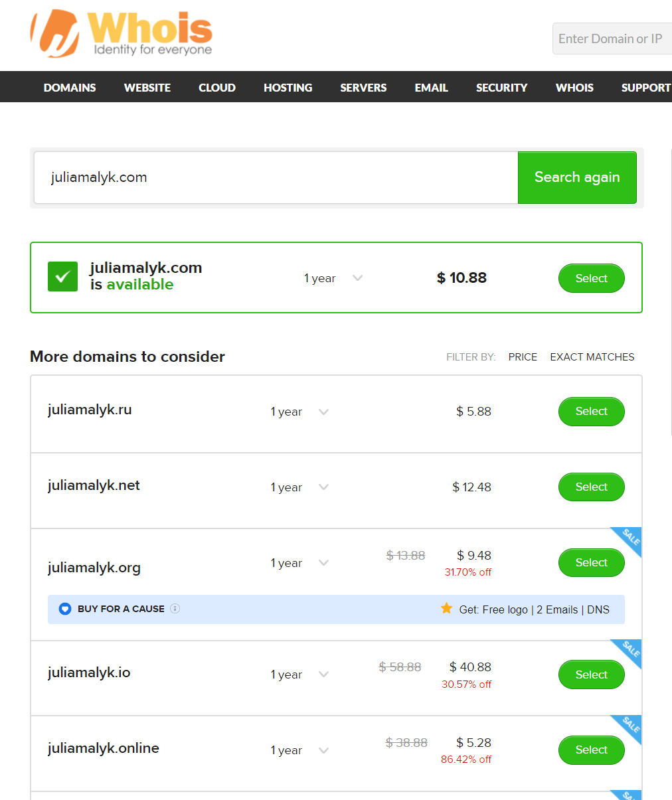Open the 1 year dropdown for juliamalyk.com
This screenshot has height=800, width=672.
point(333,278)
